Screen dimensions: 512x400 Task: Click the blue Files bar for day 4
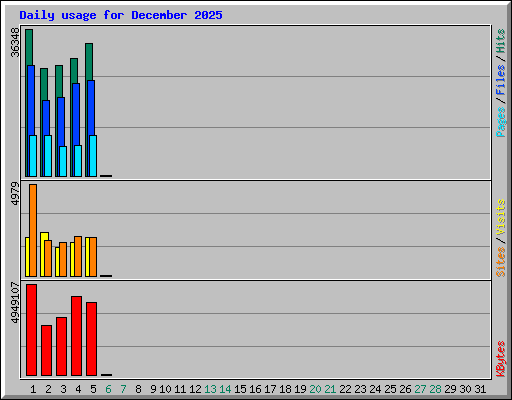pos(76,114)
